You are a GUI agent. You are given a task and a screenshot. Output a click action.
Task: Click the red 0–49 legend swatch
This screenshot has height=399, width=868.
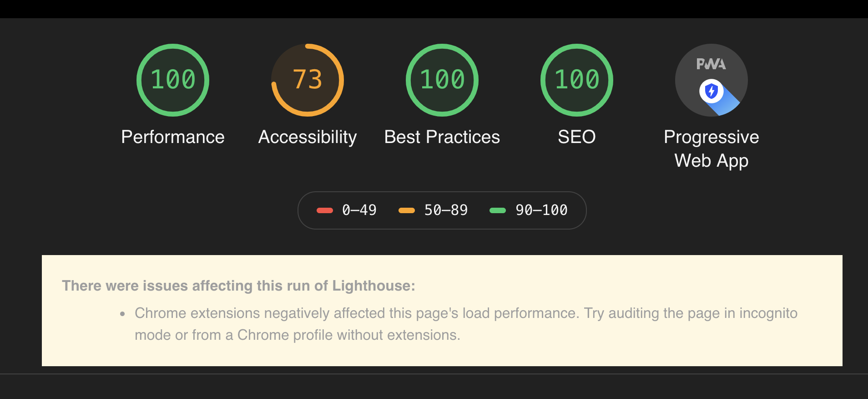[325, 210]
